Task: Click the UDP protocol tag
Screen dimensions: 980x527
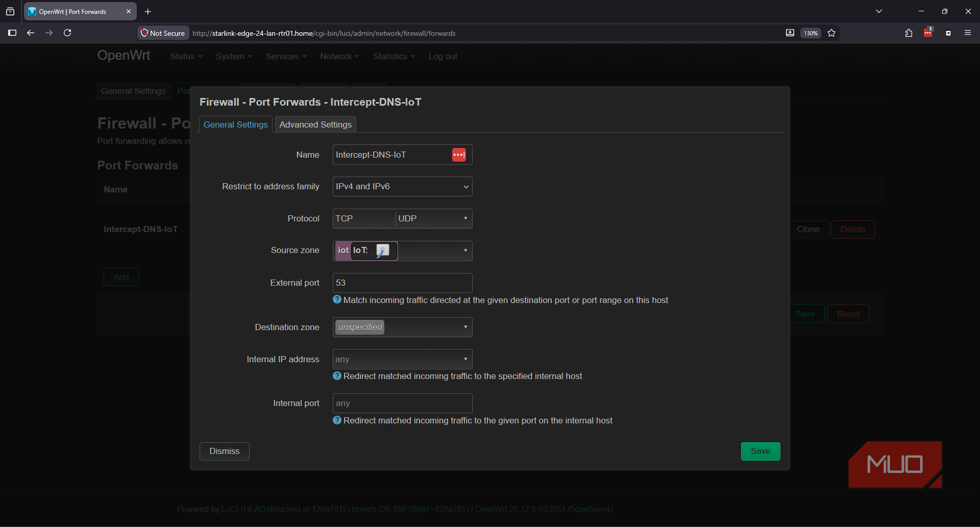Action: pyautogui.click(x=407, y=218)
